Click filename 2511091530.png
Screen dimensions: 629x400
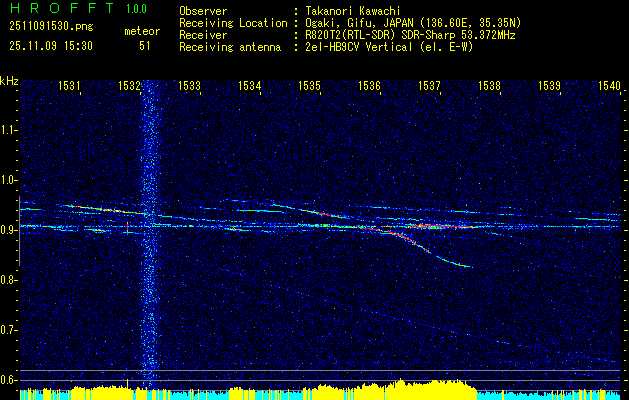point(51,27)
